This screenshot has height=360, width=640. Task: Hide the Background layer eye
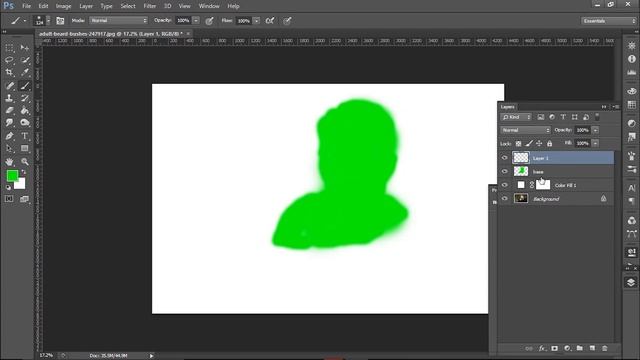point(504,198)
